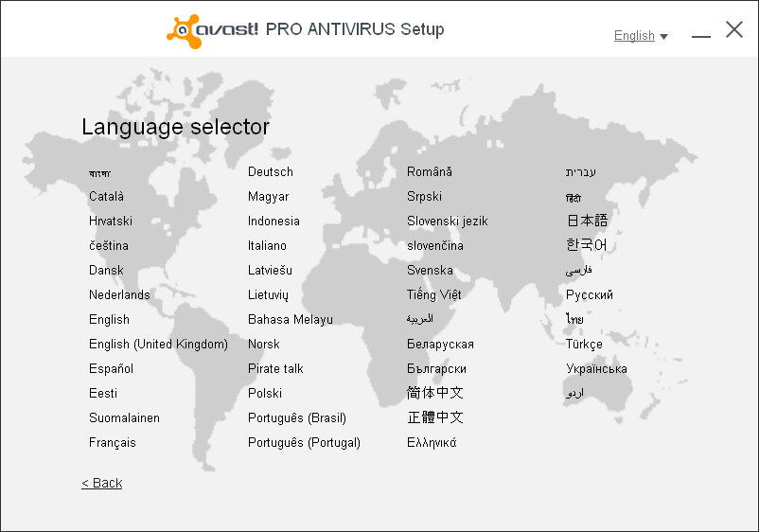759x532 pixels.
Task: Open the English language dropdown in header
Action: [x=641, y=36]
